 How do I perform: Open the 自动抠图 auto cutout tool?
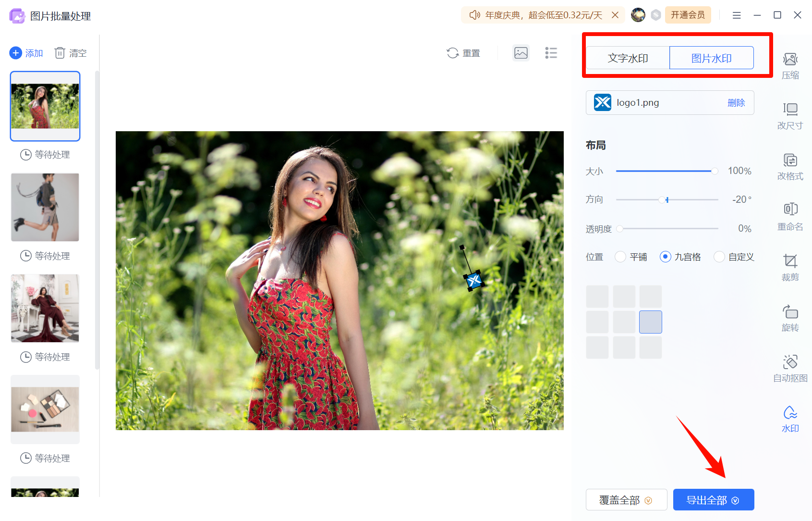click(790, 369)
